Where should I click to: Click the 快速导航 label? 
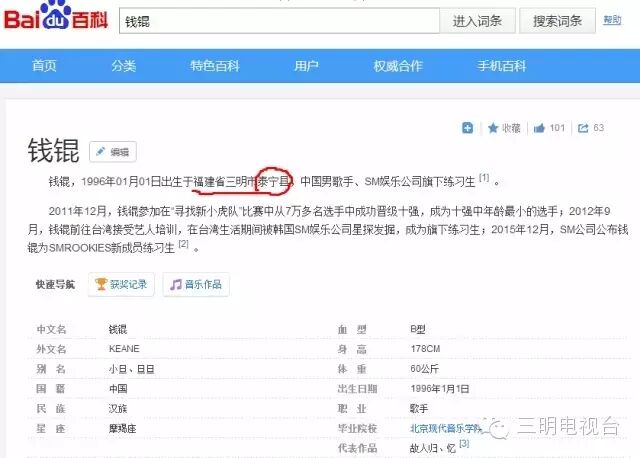56,285
